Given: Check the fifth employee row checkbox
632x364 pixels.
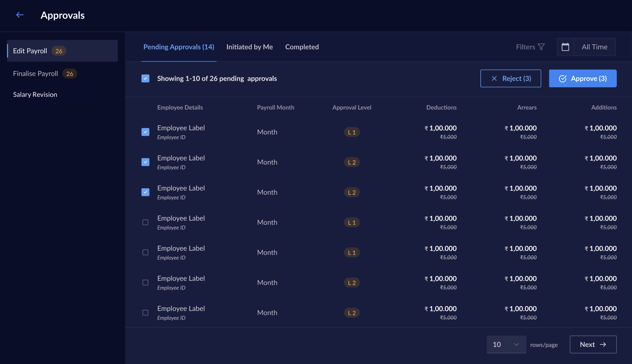Looking at the screenshot, I should (x=145, y=253).
